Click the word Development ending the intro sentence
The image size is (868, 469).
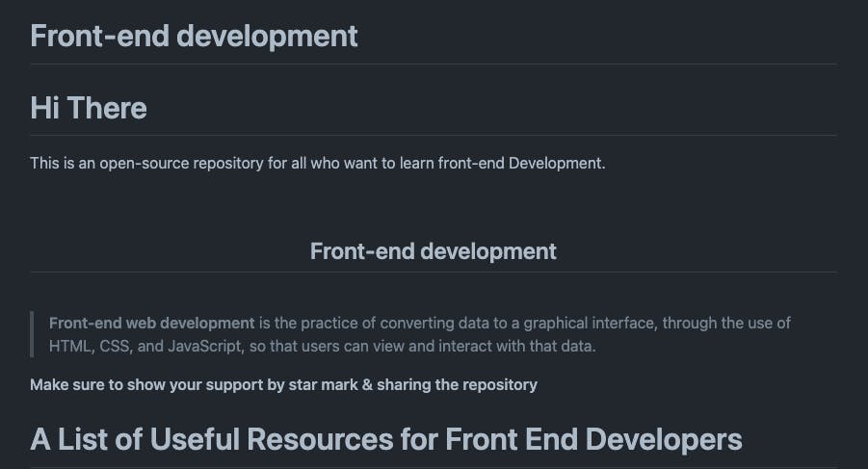(557, 163)
